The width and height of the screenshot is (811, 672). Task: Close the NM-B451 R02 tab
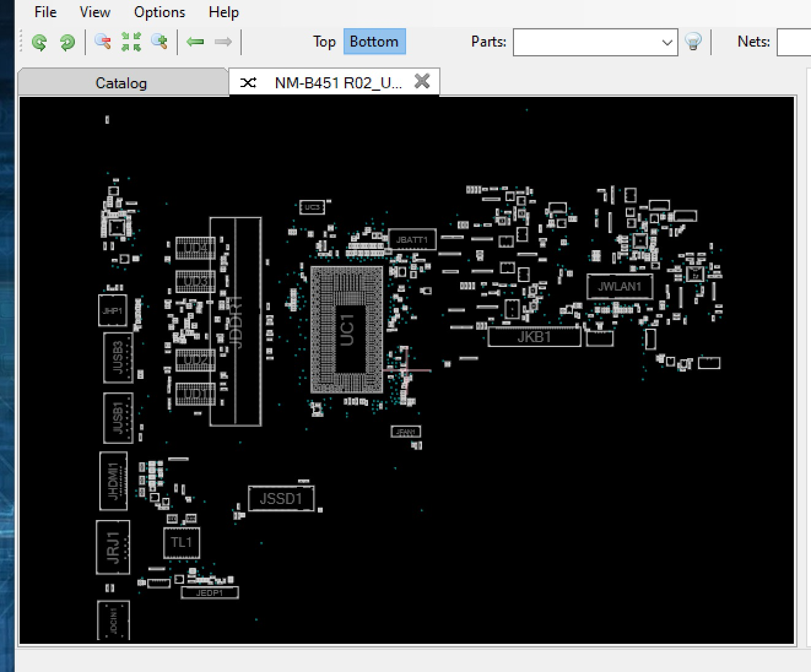pyautogui.click(x=422, y=82)
